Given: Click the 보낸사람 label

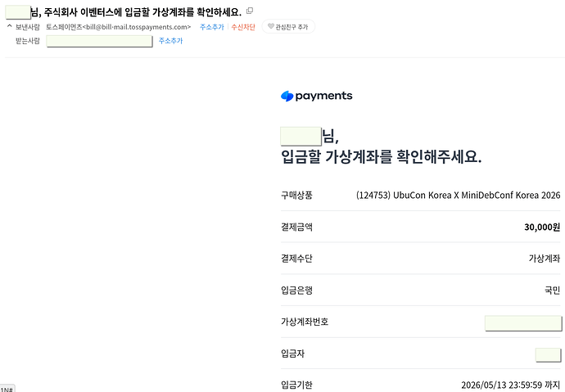Looking at the screenshot, I should 27,27.
